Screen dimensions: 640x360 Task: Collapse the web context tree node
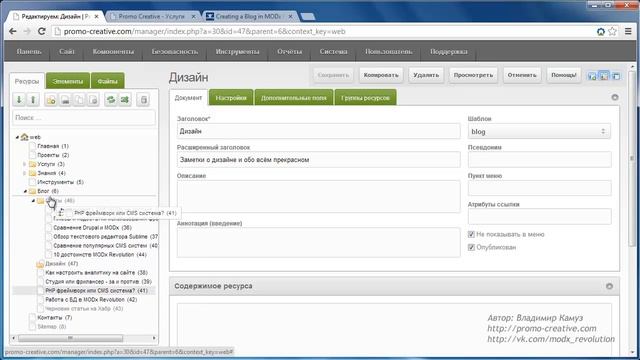[17, 137]
